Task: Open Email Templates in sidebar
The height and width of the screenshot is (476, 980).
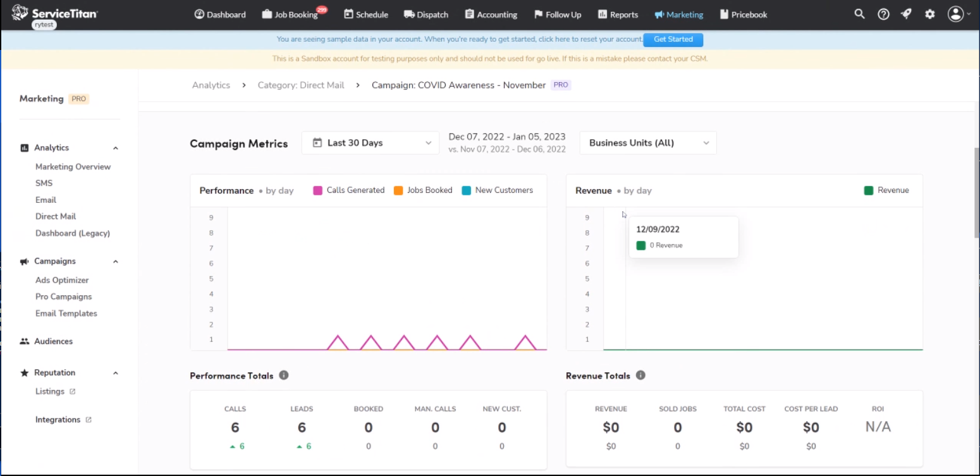Action: [66, 314]
